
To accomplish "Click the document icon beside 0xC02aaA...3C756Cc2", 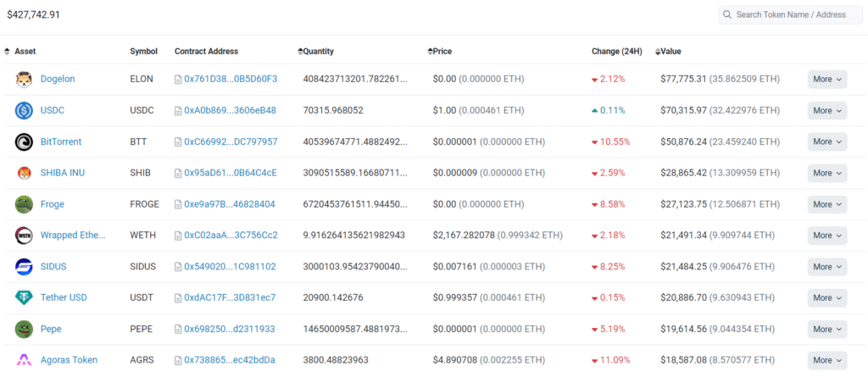I will (x=178, y=236).
